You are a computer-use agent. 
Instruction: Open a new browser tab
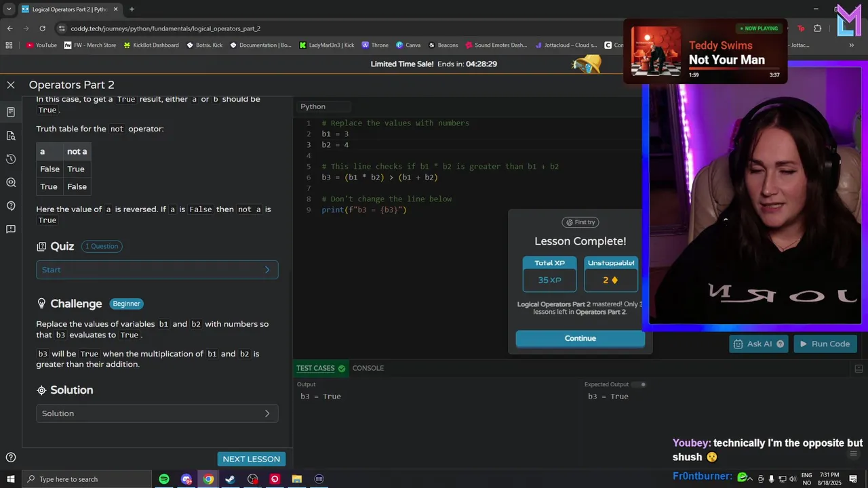coord(132,9)
